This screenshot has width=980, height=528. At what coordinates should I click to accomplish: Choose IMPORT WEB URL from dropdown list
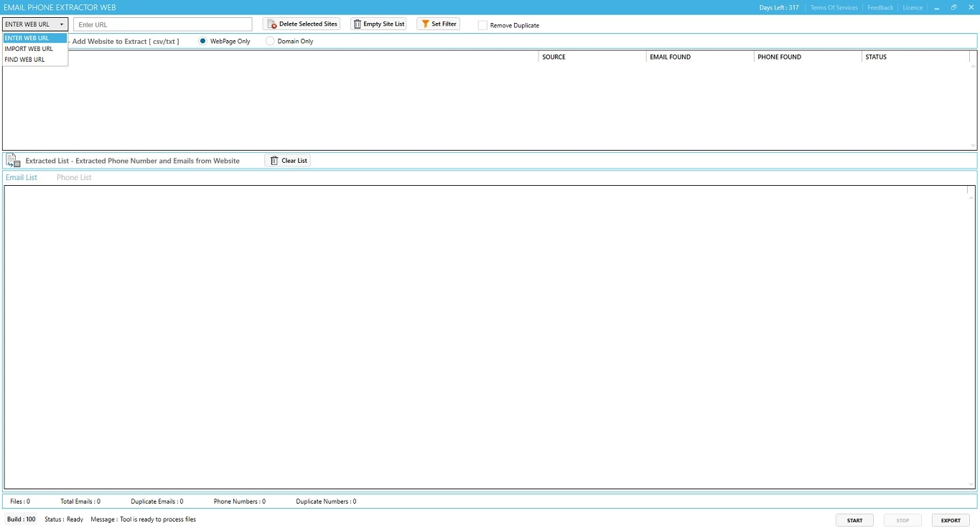pos(29,49)
